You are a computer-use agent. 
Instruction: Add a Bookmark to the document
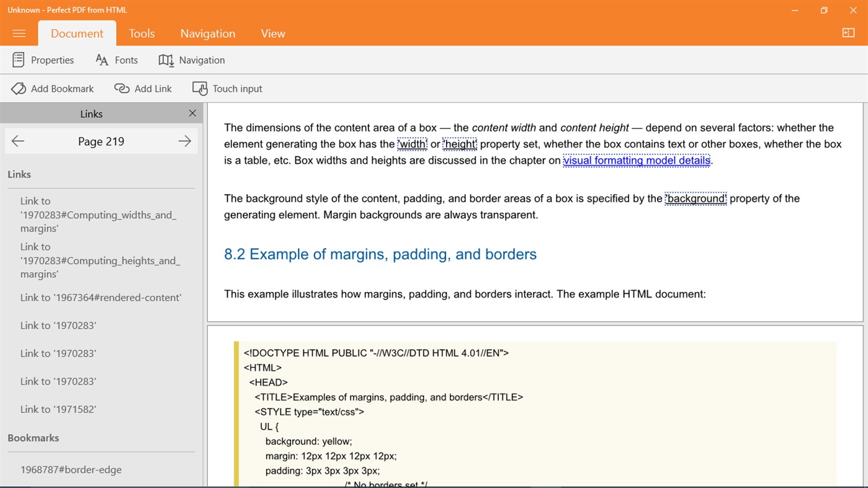(52, 88)
